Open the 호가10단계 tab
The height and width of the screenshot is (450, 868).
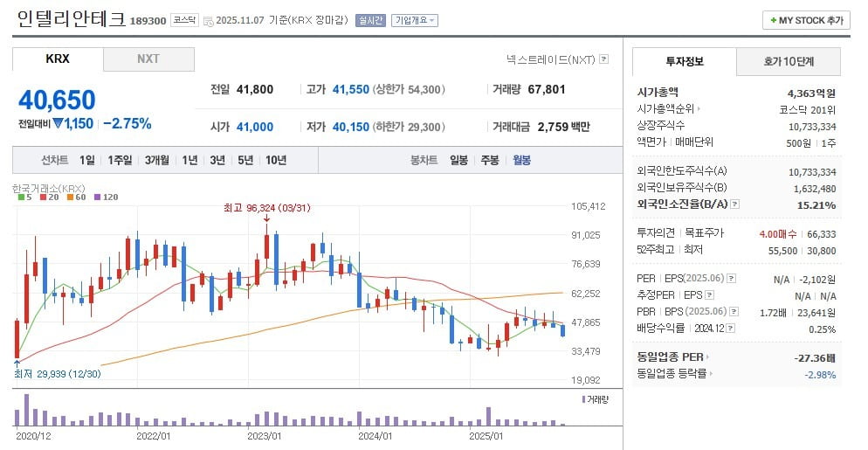click(788, 61)
